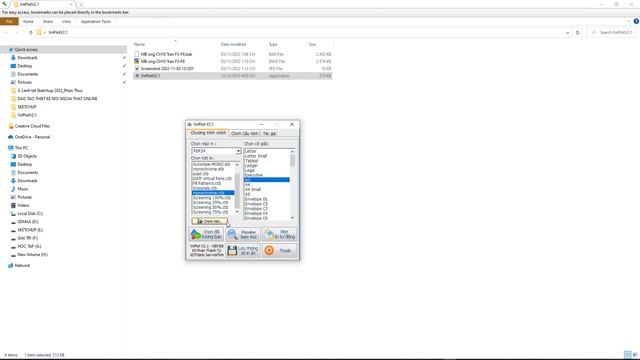Click the orange Thoát exit icon
This screenshot has height=360, width=640.
click(x=269, y=250)
